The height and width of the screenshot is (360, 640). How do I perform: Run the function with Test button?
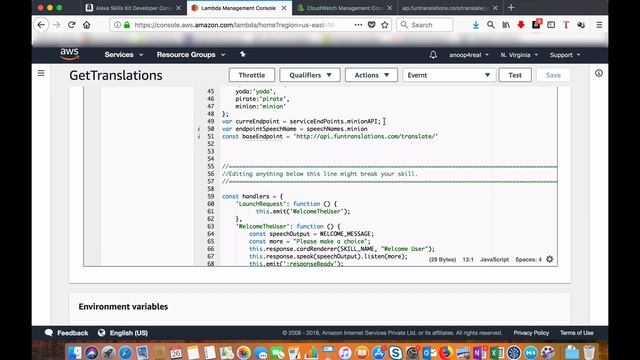pos(515,75)
